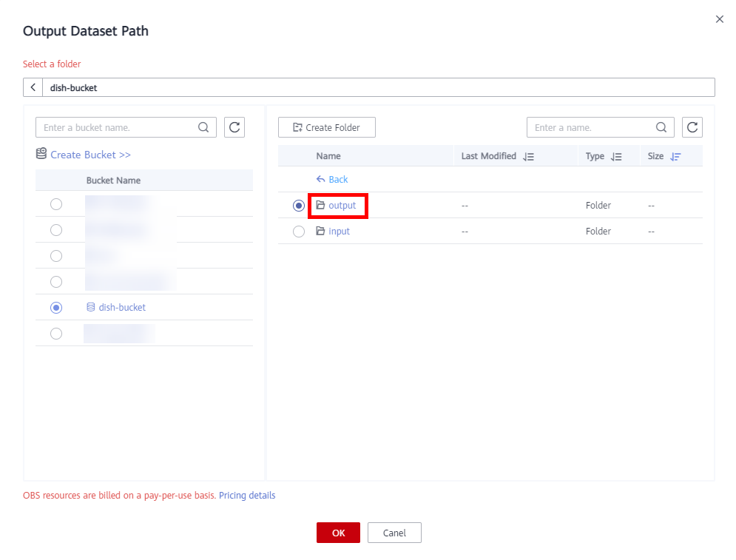Confirm selection with the OK button
The width and height of the screenshot is (736, 560).
338,533
